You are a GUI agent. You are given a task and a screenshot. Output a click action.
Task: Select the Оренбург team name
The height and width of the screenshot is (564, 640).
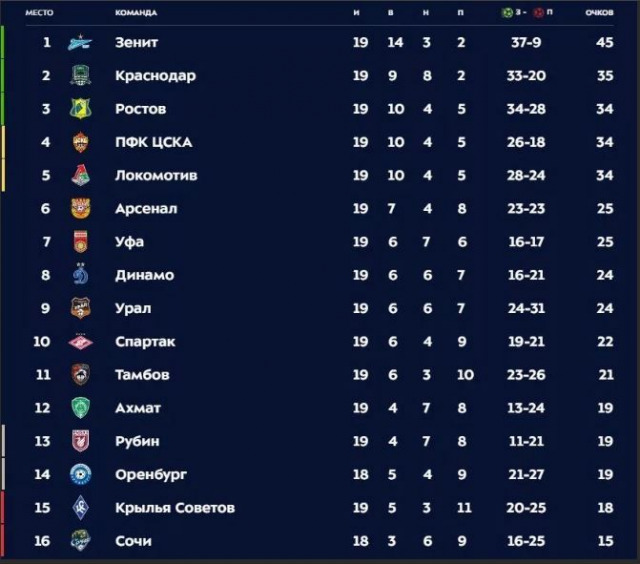point(151,475)
